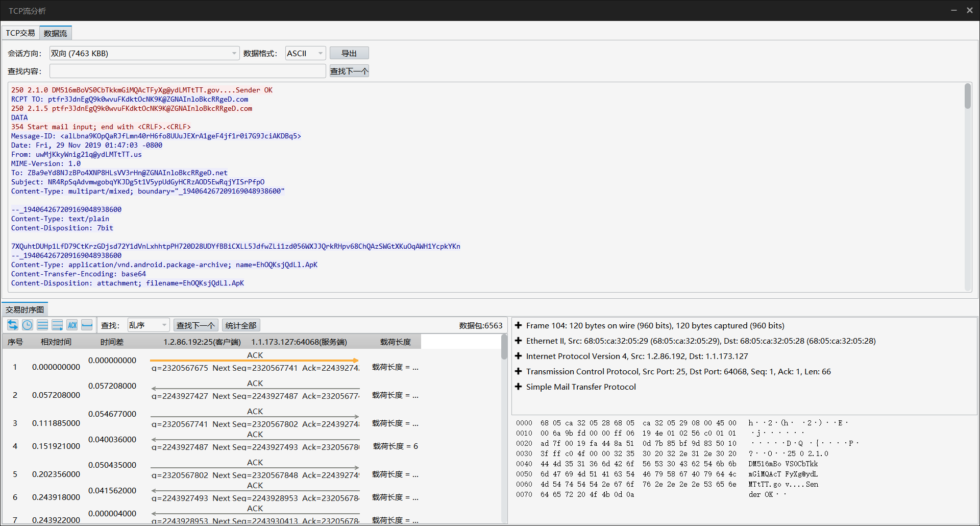
Task: Click the 'From:' header line
Action: [77, 155]
